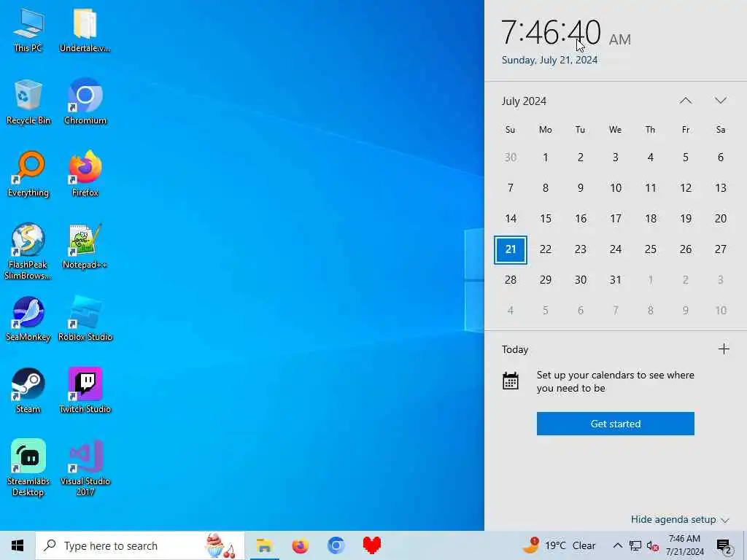This screenshot has height=560, width=747.
Task: Open date settings via Sunday, July 21, 2024
Action: pos(549,60)
